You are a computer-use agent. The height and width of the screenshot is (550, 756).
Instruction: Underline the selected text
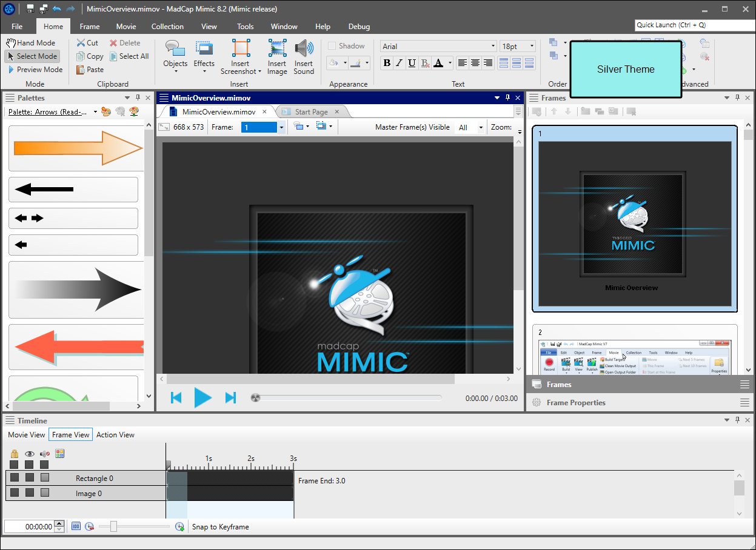point(412,63)
